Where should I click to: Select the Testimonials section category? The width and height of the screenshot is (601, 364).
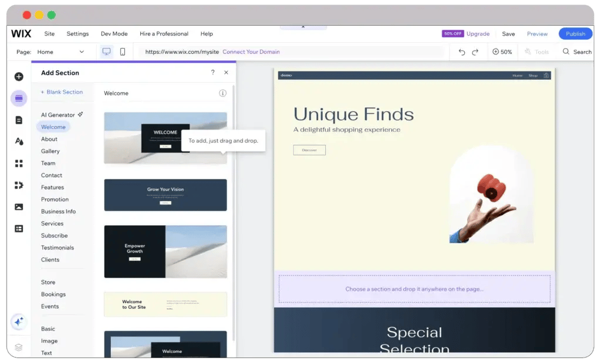pyautogui.click(x=58, y=248)
